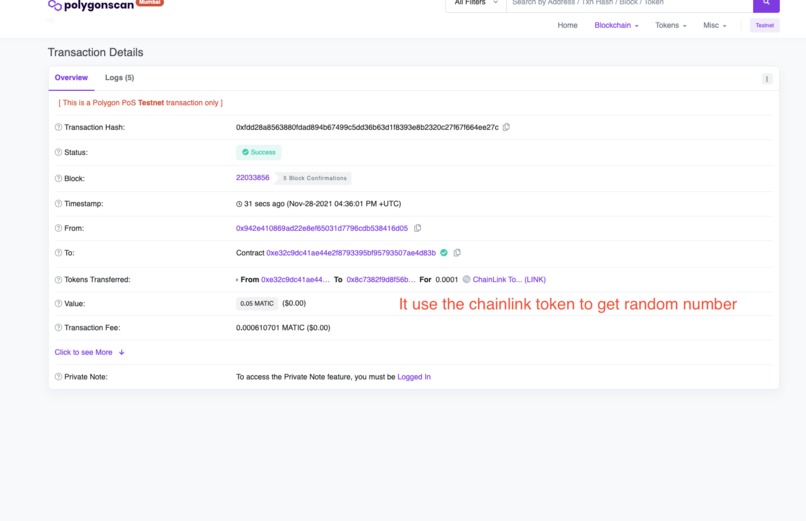The image size is (806, 521).
Task: Open the help icon beside Tokens Transferred
Action: (58, 280)
